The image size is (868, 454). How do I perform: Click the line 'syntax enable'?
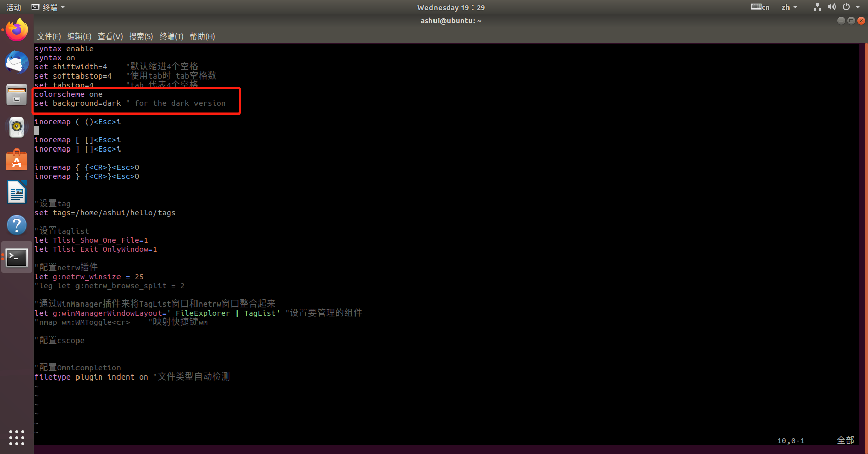click(64, 49)
